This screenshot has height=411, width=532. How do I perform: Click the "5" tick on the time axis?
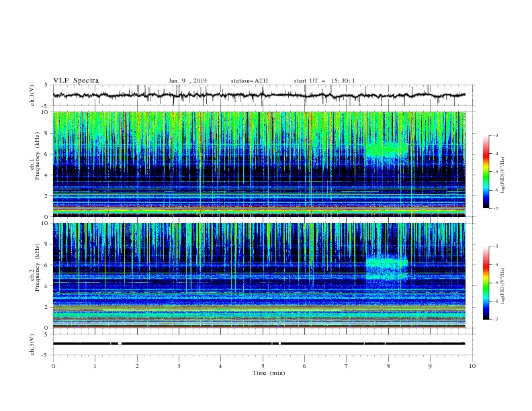coord(263,366)
